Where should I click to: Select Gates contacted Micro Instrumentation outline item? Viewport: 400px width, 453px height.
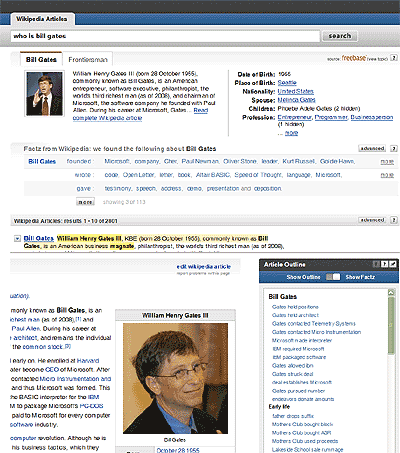point(316,332)
